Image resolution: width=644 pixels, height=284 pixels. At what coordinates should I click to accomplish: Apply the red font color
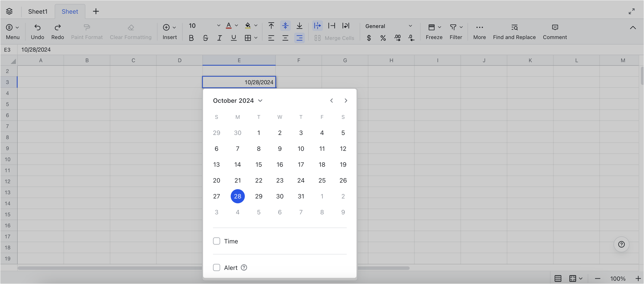(228, 26)
